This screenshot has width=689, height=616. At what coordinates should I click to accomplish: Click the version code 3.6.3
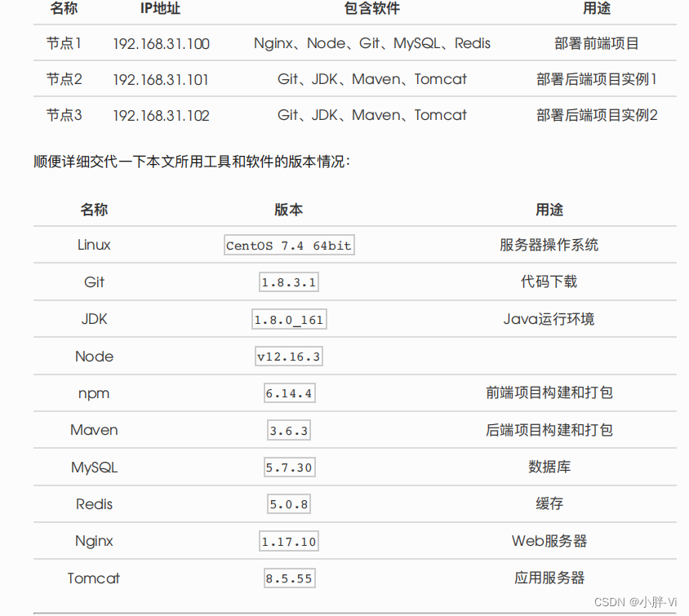tap(289, 430)
